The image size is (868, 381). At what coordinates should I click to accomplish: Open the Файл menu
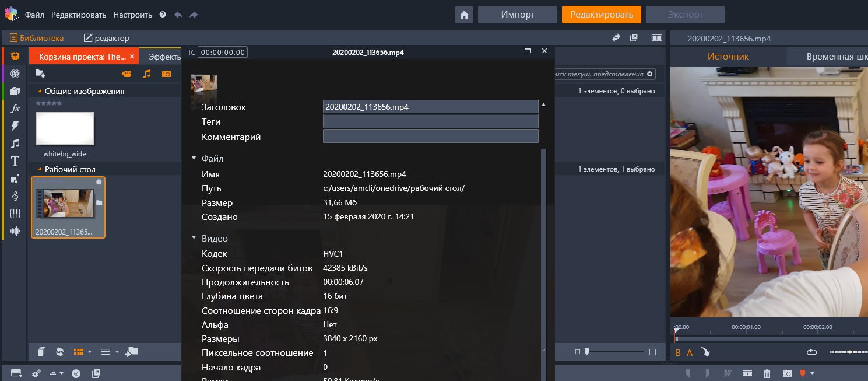click(x=34, y=15)
